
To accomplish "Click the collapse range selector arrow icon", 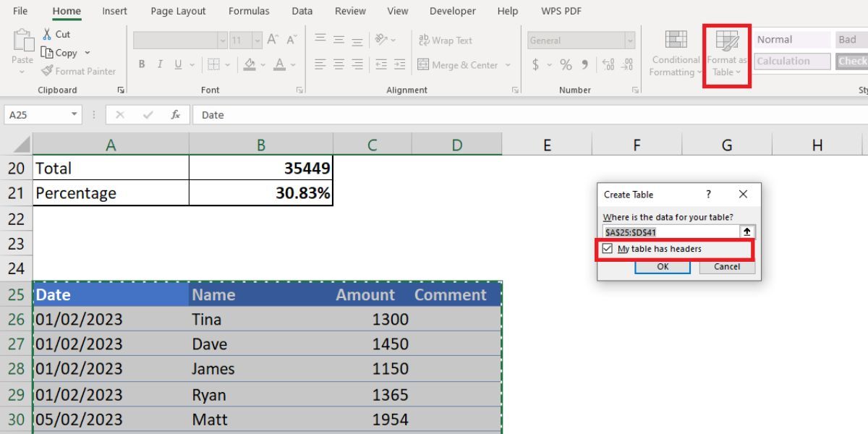I will [747, 232].
